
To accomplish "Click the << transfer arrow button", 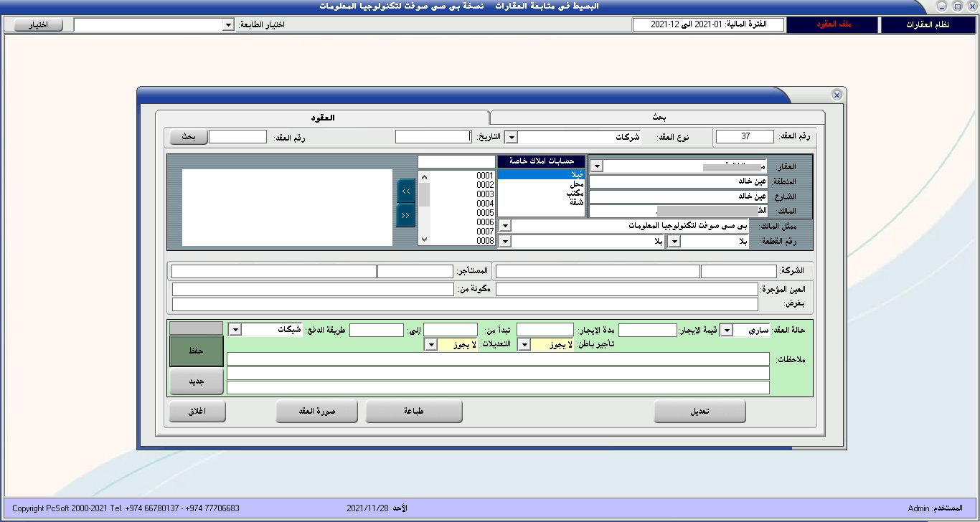I will point(405,215).
